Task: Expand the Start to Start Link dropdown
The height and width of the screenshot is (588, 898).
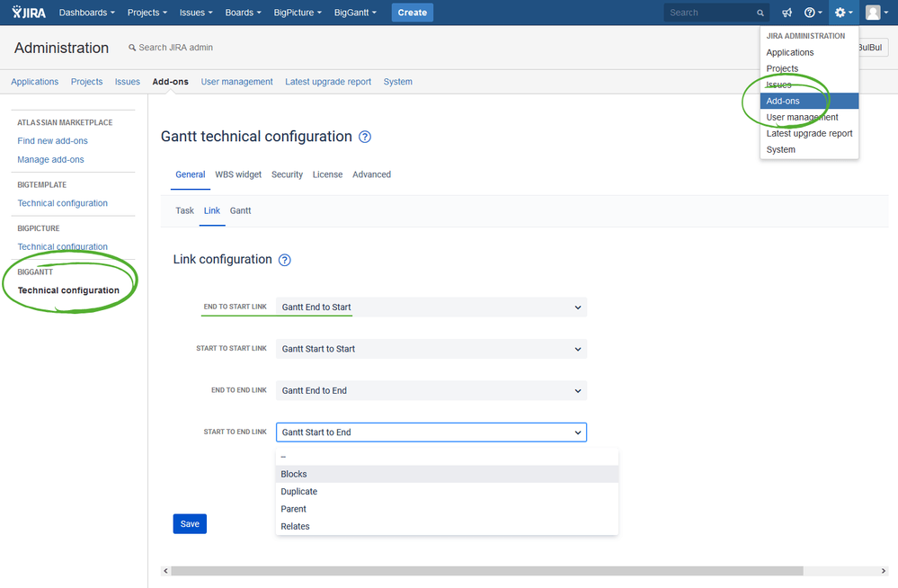Action: click(431, 349)
